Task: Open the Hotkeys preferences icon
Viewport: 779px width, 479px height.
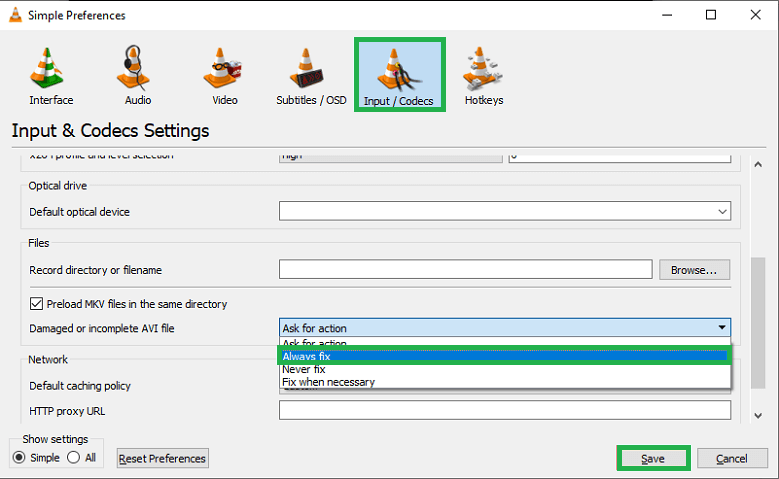Action: 482,68
